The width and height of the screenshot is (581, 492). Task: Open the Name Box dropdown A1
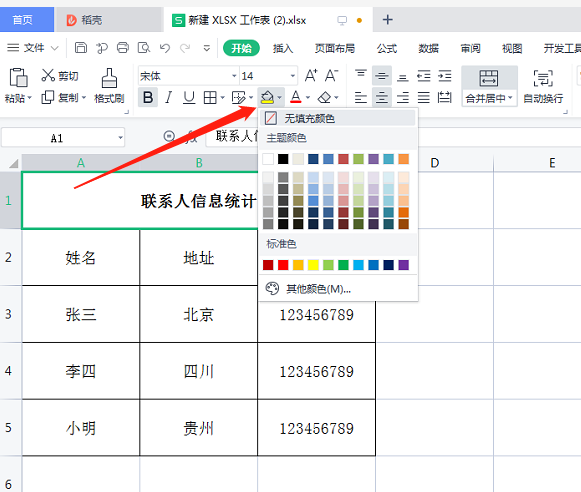[120, 138]
